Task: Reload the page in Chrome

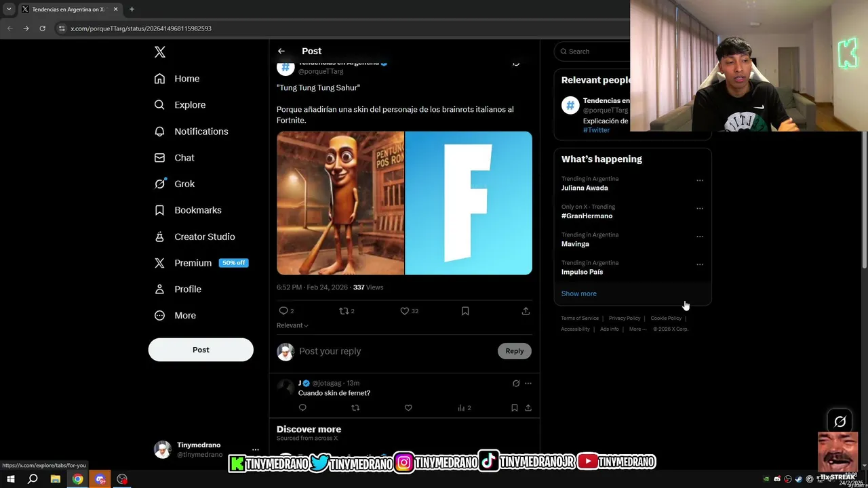Action: coord(42,28)
